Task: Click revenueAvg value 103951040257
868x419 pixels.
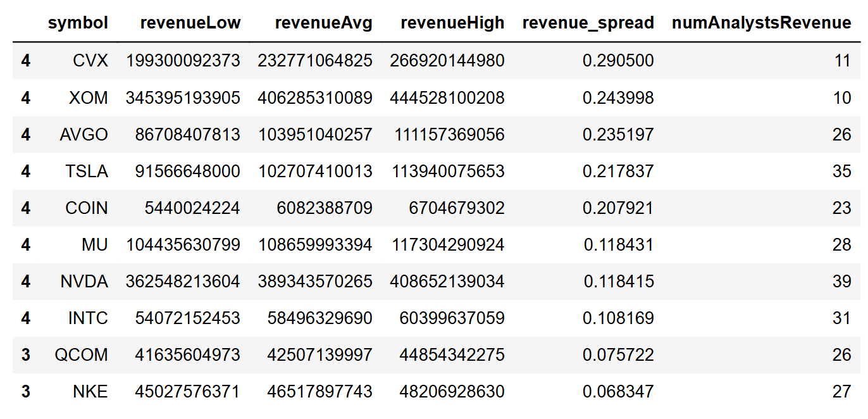Action: [315, 134]
